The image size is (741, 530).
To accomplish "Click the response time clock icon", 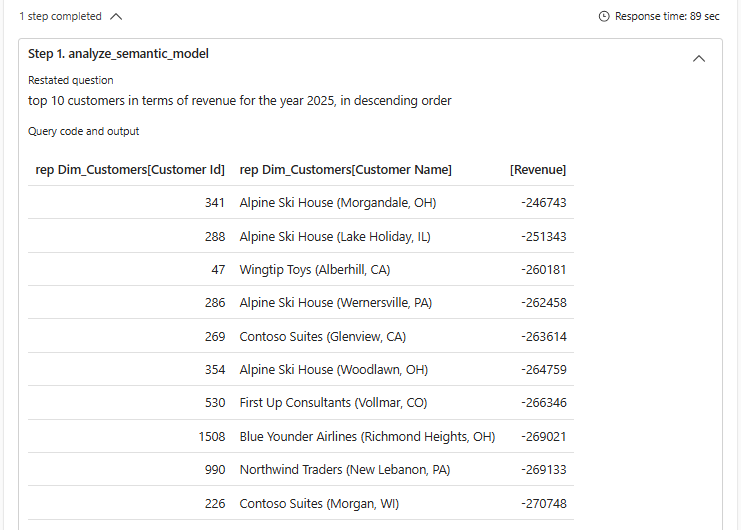I will [x=604, y=17].
